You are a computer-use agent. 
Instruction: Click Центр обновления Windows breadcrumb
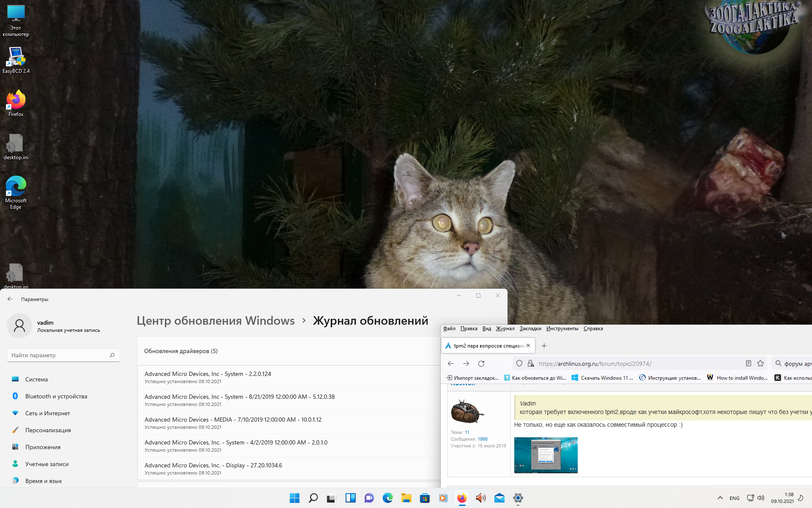[215, 321]
